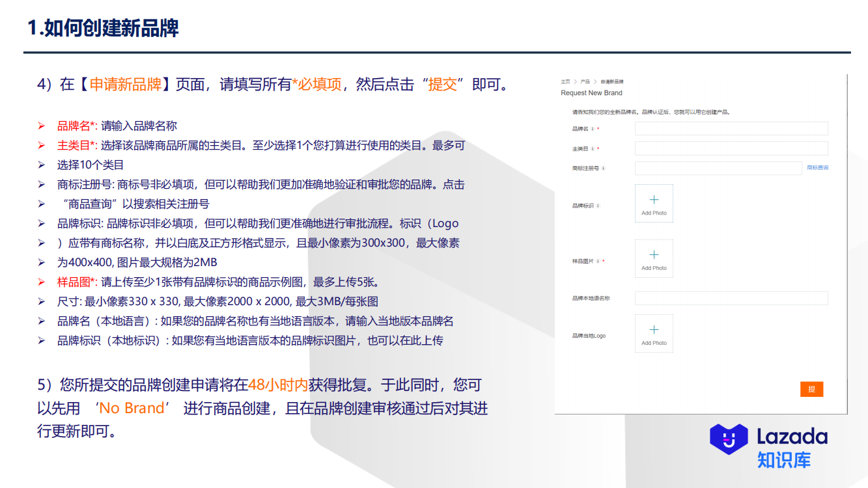868x488 pixels.
Task: Click the red 主类目* bullet label
Action: (77, 146)
